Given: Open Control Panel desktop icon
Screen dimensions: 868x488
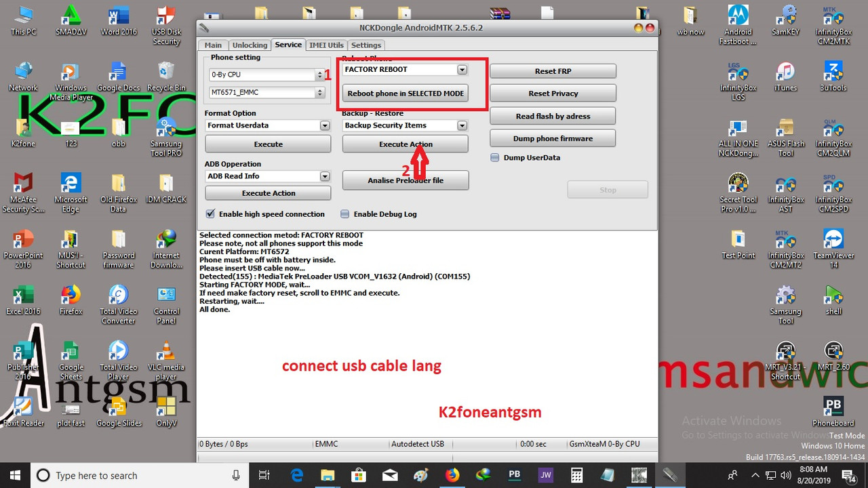Looking at the screenshot, I should coord(166,305).
